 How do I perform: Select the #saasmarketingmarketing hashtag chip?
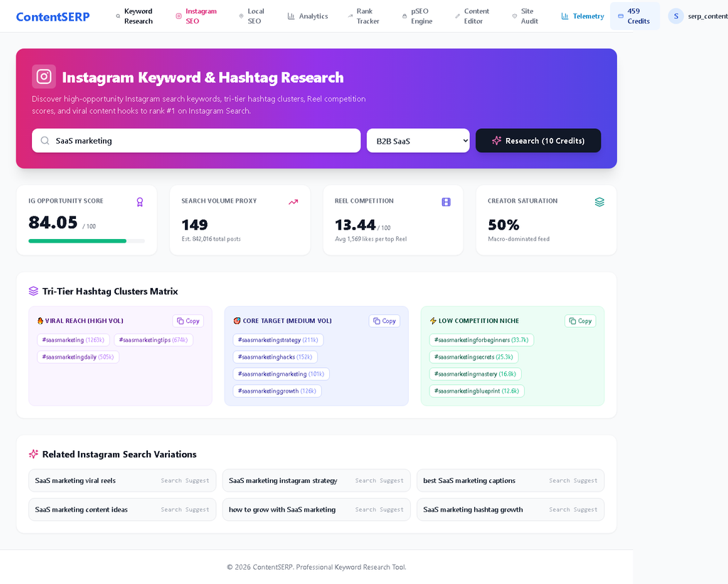[281, 374]
